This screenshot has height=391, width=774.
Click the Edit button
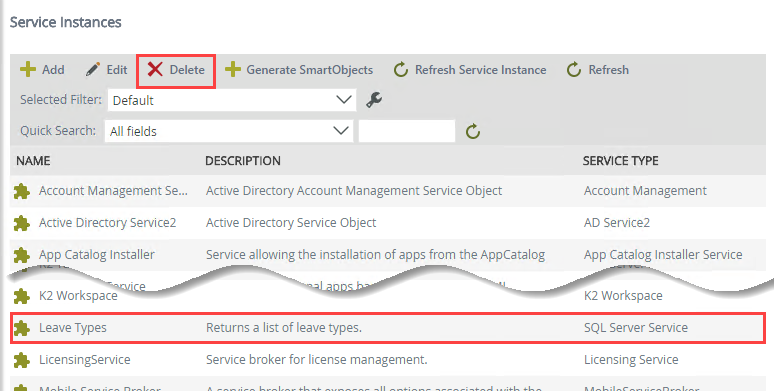pos(107,70)
